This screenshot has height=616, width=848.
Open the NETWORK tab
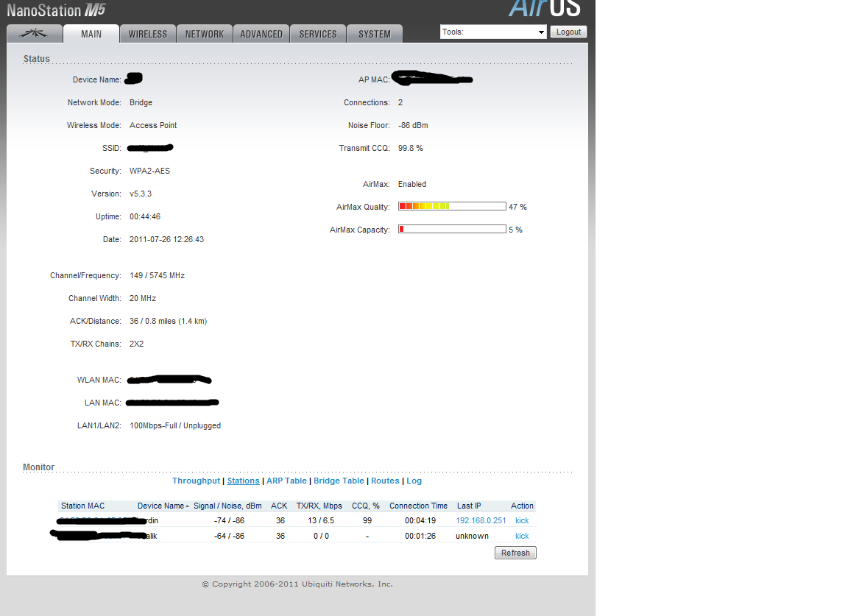coord(205,34)
